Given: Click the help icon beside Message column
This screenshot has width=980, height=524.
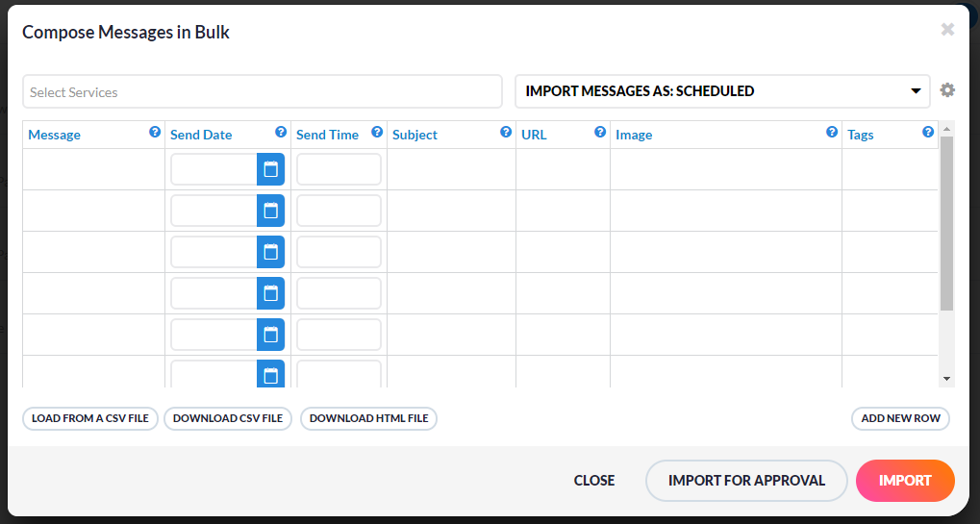Looking at the screenshot, I should 155,132.
